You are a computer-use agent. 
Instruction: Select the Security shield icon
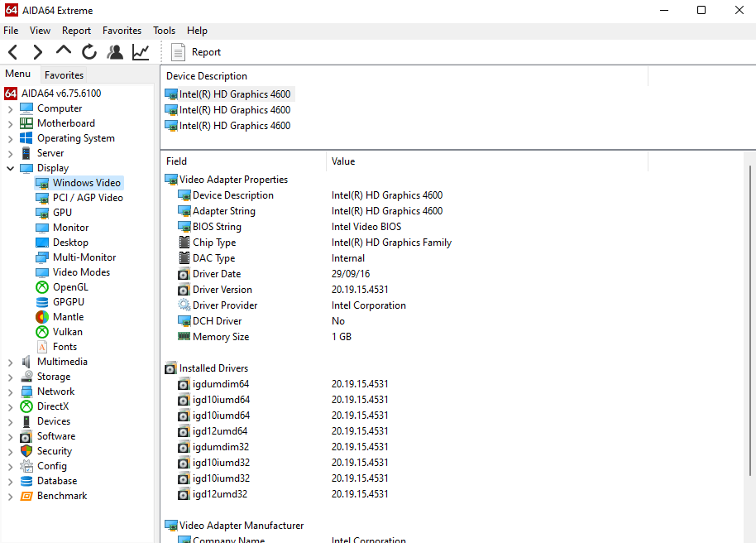coord(26,451)
